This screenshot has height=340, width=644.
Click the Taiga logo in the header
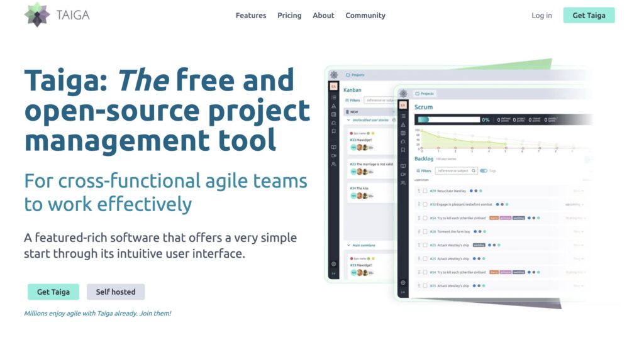pyautogui.click(x=57, y=15)
